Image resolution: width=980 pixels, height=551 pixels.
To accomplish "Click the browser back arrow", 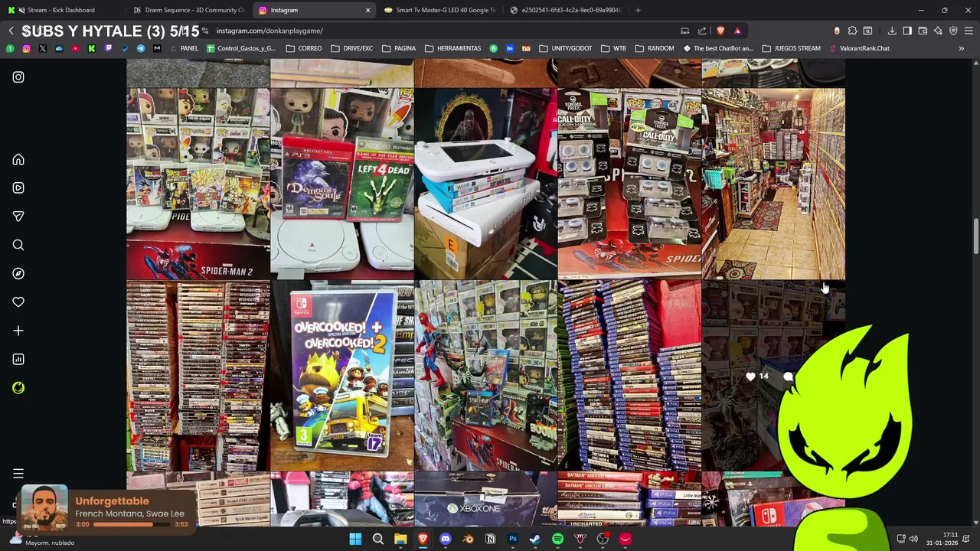I will click(x=11, y=31).
